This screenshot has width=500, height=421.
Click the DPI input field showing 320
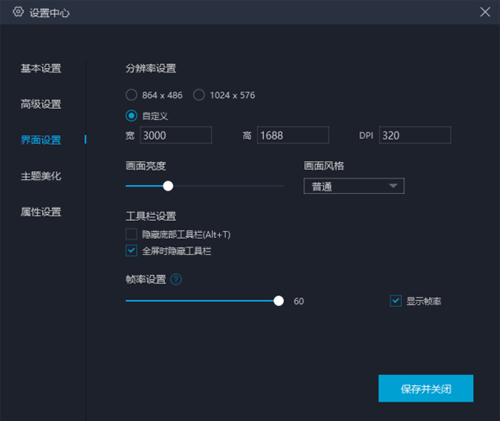click(x=415, y=135)
